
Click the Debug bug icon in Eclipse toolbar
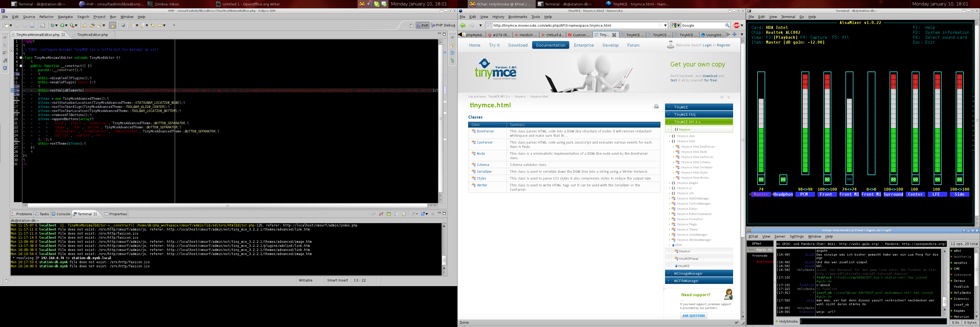53,26
